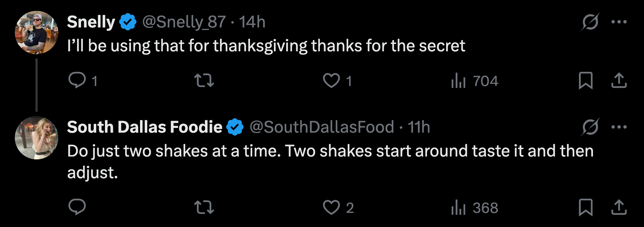The image size is (644, 227).
Task: Open South Dallas Foodie's avatar
Action: click(36, 138)
